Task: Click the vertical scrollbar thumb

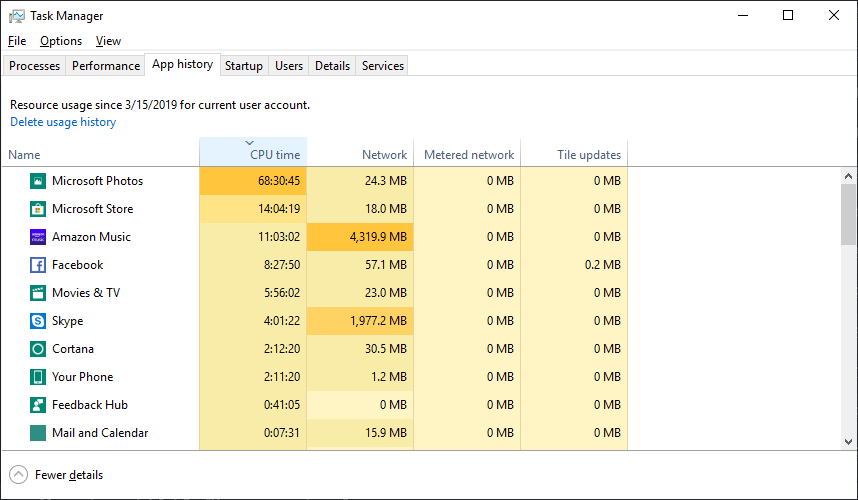Action: [x=848, y=214]
